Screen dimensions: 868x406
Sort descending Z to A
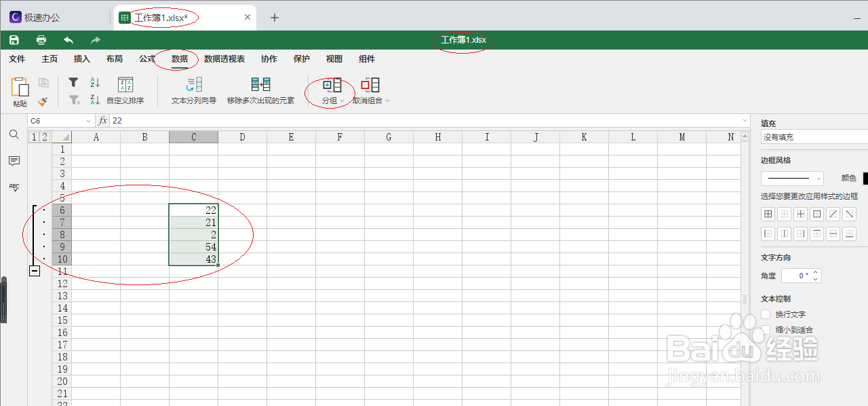point(96,100)
